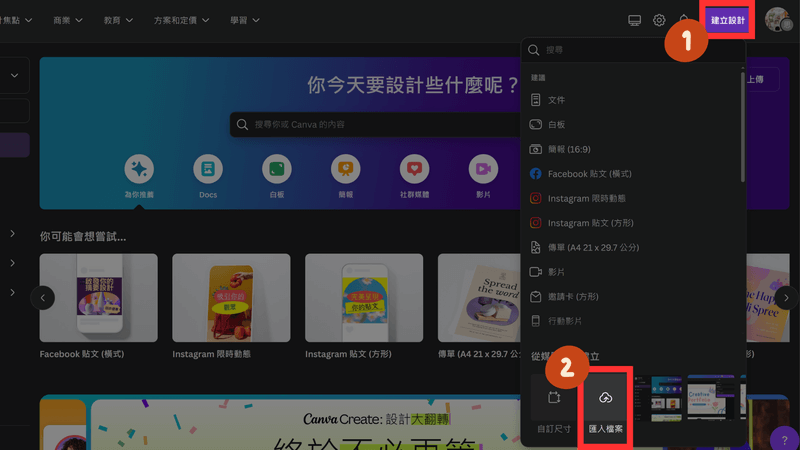Open the 社群媒體 social media category icon
Image resolution: width=800 pixels, height=450 pixels.
[x=414, y=169]
